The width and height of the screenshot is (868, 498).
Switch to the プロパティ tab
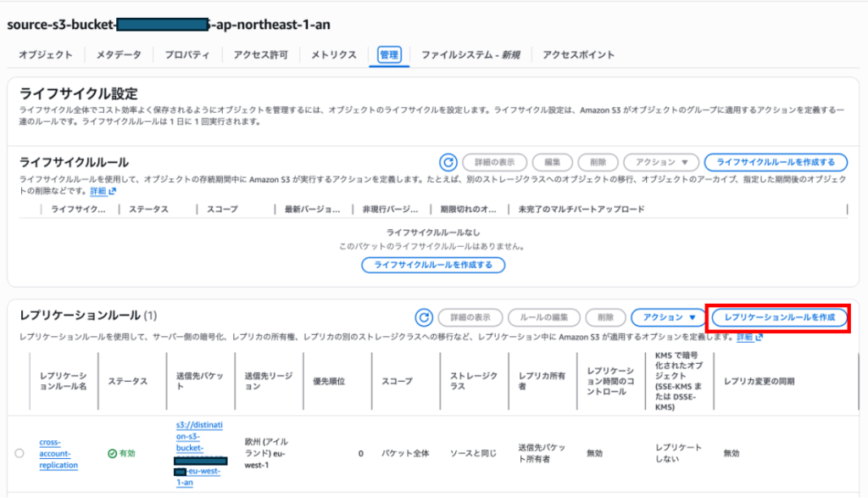pos(187,55)
